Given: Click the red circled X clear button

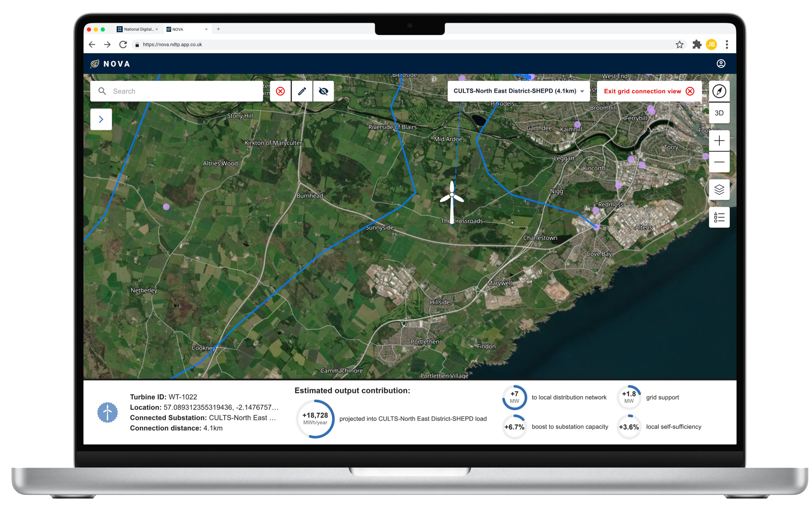Looking at the screenshot, I should (280, 91).
